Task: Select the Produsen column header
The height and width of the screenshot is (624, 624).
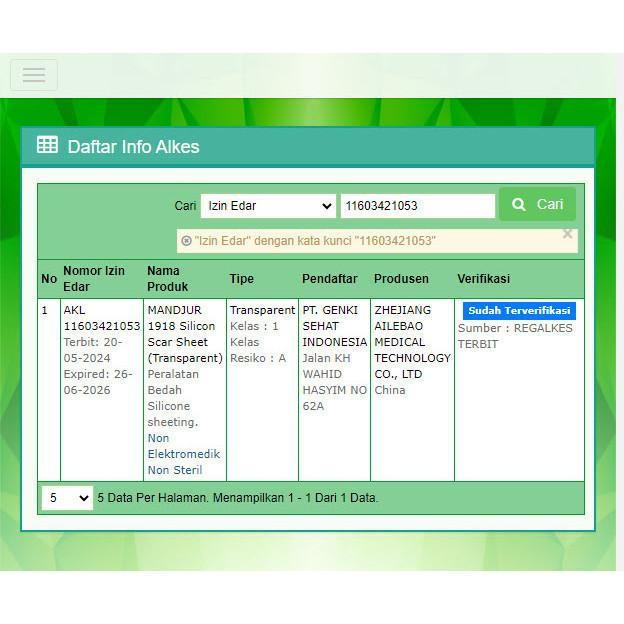Action: [x=401, y=279]
